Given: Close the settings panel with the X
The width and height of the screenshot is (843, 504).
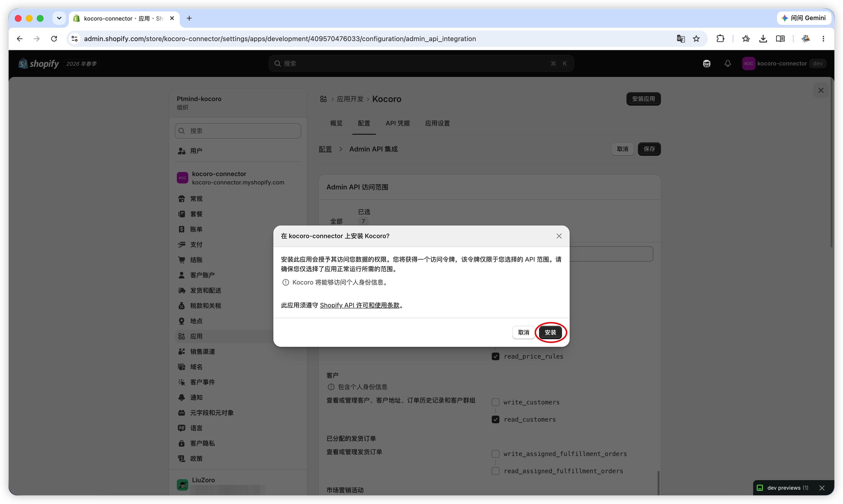Looking at the screenshot, I should tap(821, 90).
